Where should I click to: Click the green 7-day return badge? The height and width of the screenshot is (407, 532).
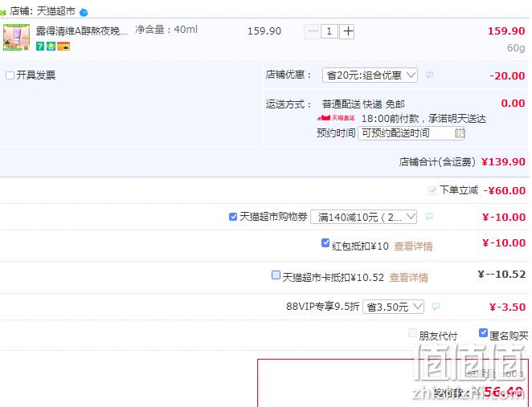point(40,46)
